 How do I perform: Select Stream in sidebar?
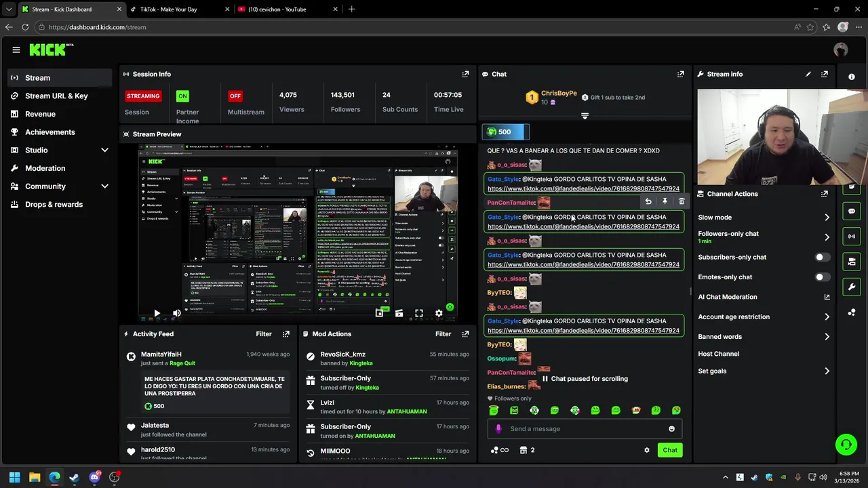[x=60, y=78]
